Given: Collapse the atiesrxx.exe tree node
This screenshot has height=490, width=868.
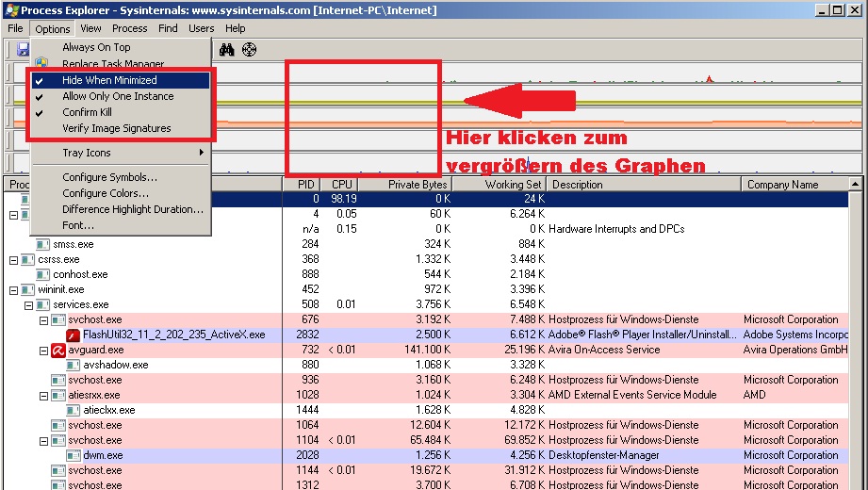Looking at the screenshot, I should pyautogui.click(x=43, y=396).
